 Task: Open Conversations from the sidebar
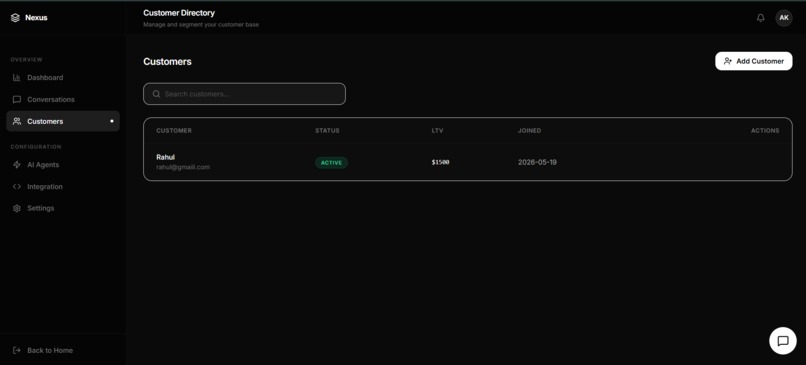63,100
